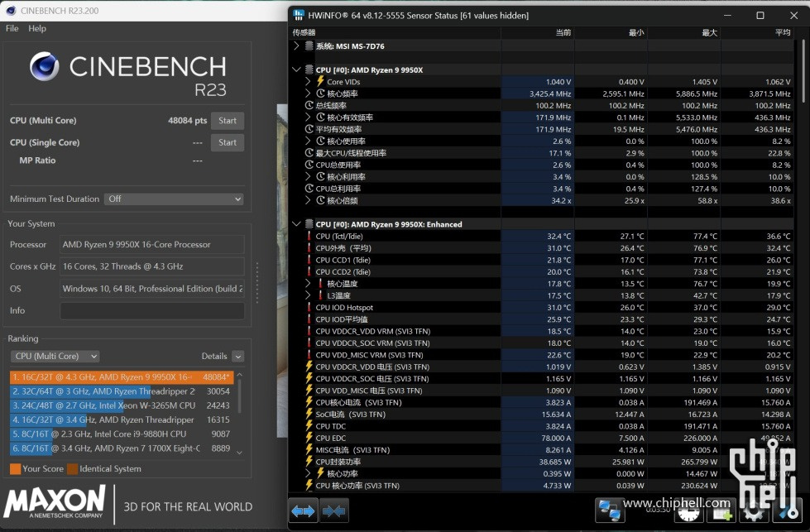Click the CPU IOD平均值 sensor row

(x=541, y=319)
